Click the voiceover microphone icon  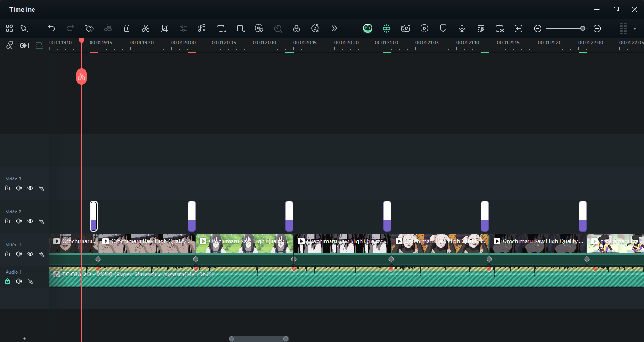(462, 28)
